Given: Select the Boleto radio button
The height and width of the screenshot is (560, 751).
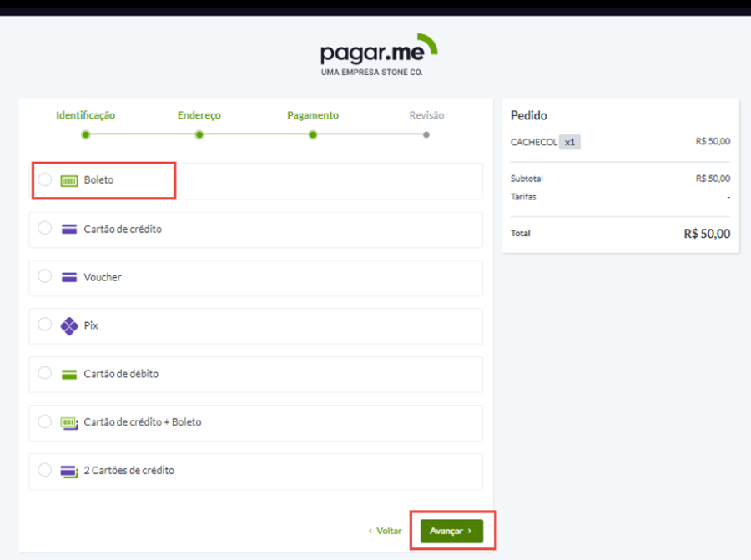Looking at the screenshot, I should 44,179.
